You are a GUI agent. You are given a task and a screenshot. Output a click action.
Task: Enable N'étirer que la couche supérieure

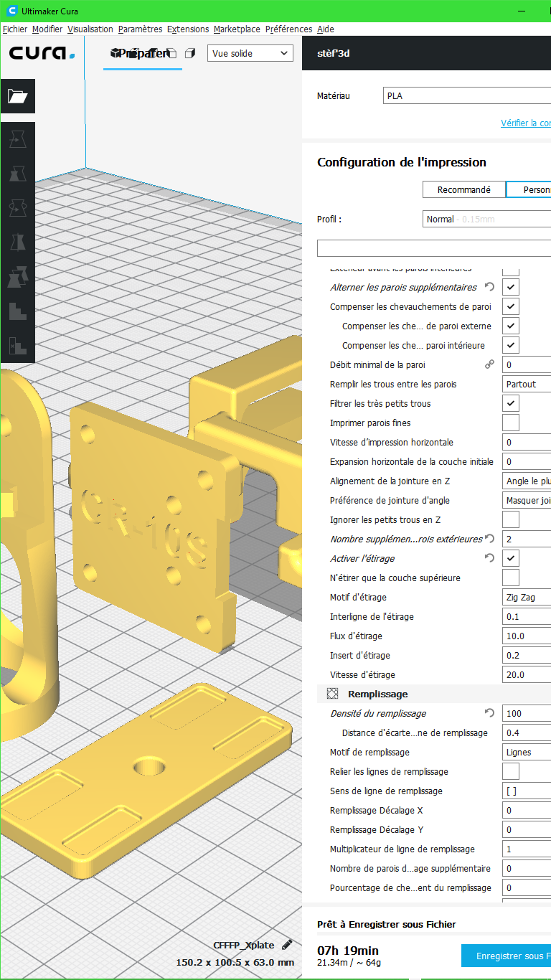[x=511, y=578]
